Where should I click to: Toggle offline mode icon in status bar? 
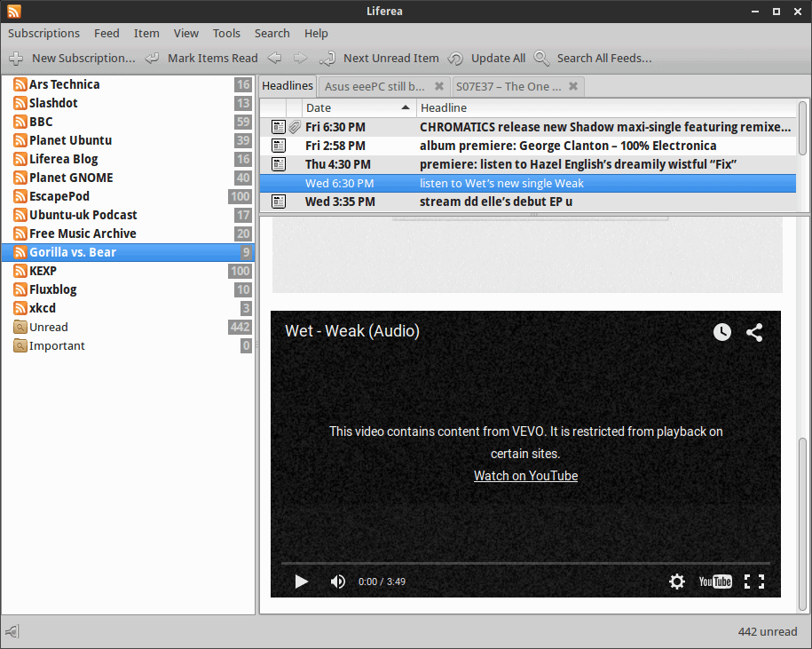point(12,632)
